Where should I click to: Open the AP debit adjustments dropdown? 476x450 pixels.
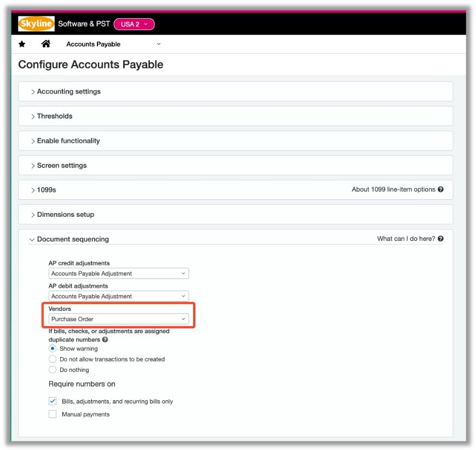click(118, 296)
